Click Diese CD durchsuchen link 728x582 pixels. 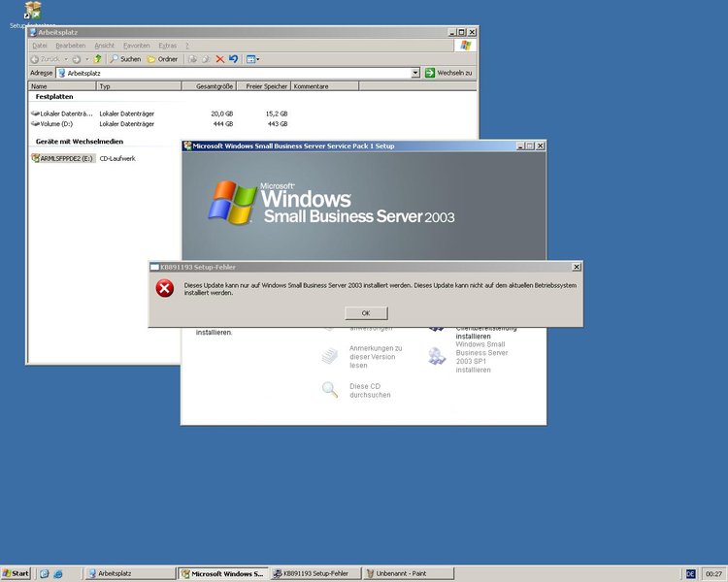coord(370,391)
